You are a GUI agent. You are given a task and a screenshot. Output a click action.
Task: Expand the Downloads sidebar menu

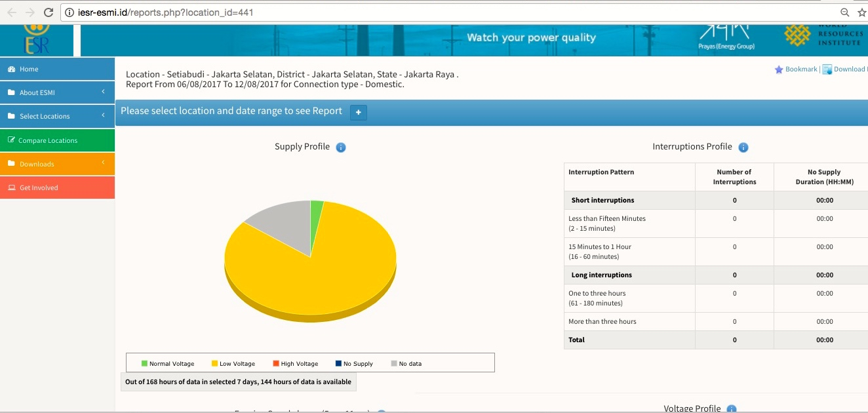click(x=57, y=164)
